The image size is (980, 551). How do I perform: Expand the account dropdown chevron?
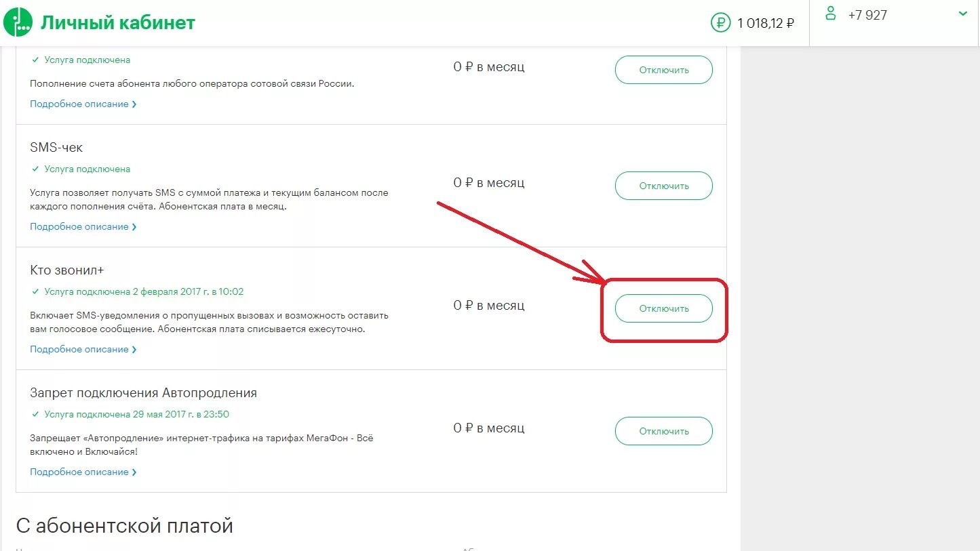[x=962, y=14]
